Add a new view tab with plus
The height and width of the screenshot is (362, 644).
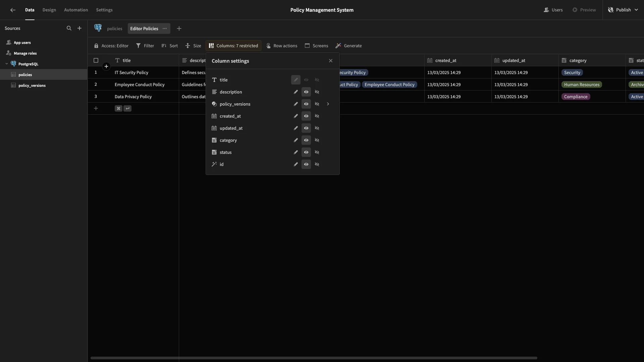[x=179, y=28]
